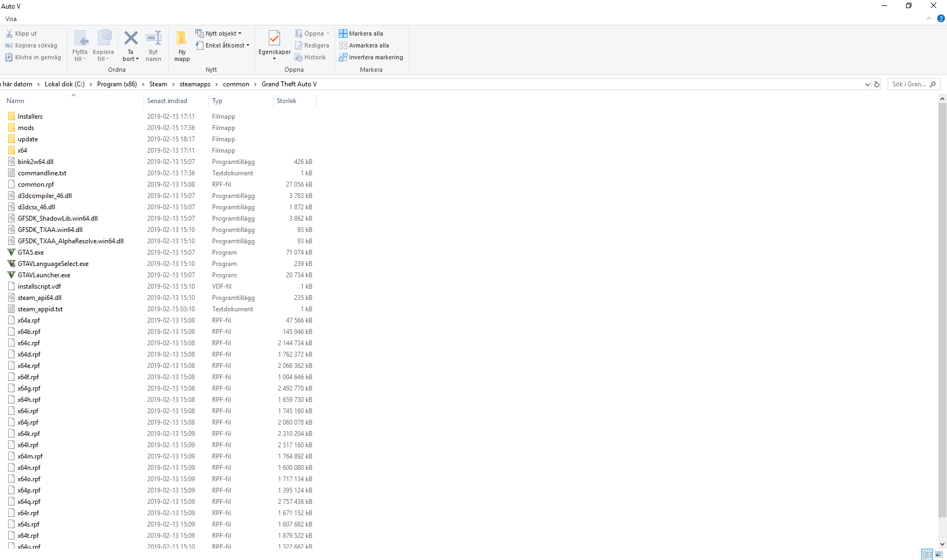Open the Kopiera till dropdown arrow
This screenshot has height=560, width=947.
pyautogui.click(x=108, y=59)
